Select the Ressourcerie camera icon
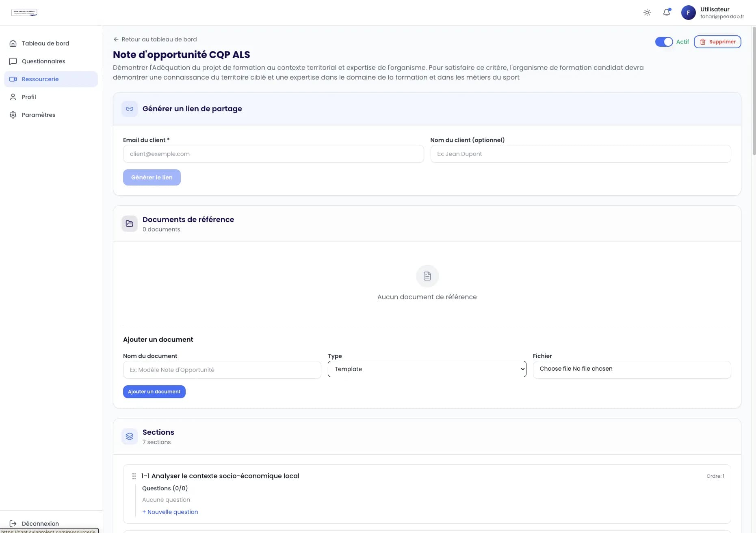 13,79
